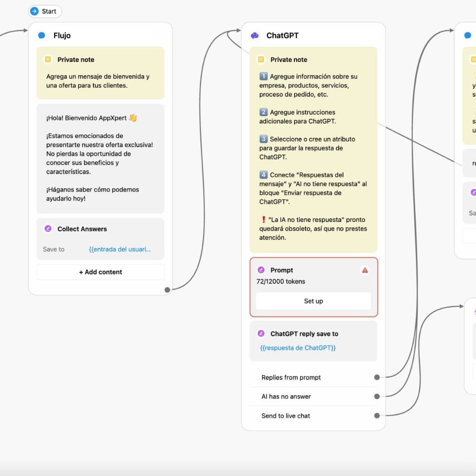
Task: Click the Flujo block output connector dot
Action: (x=167, y=290)
